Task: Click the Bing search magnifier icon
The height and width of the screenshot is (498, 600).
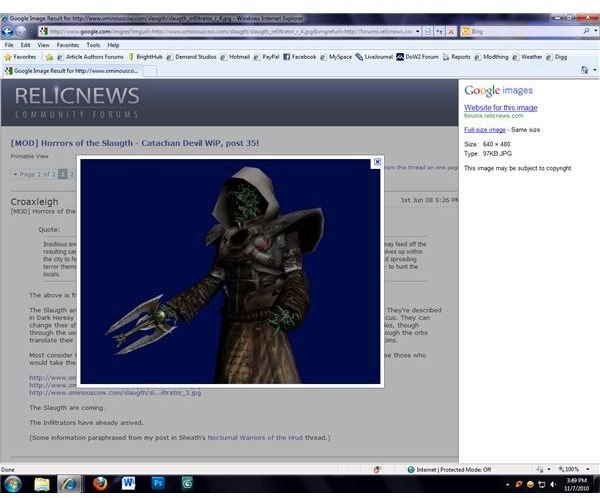Action: 586,31
